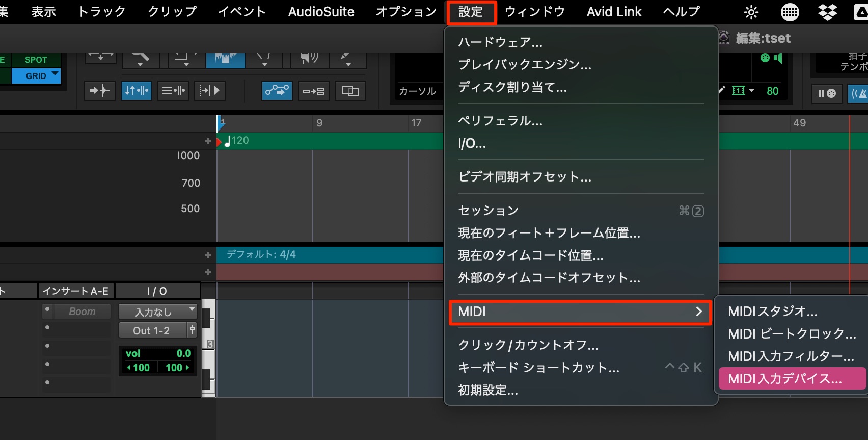Choose 外部のタイムコードオフセット... item
Image resolution: width=868 pixels, height=440 pixels.
[581, 278]
